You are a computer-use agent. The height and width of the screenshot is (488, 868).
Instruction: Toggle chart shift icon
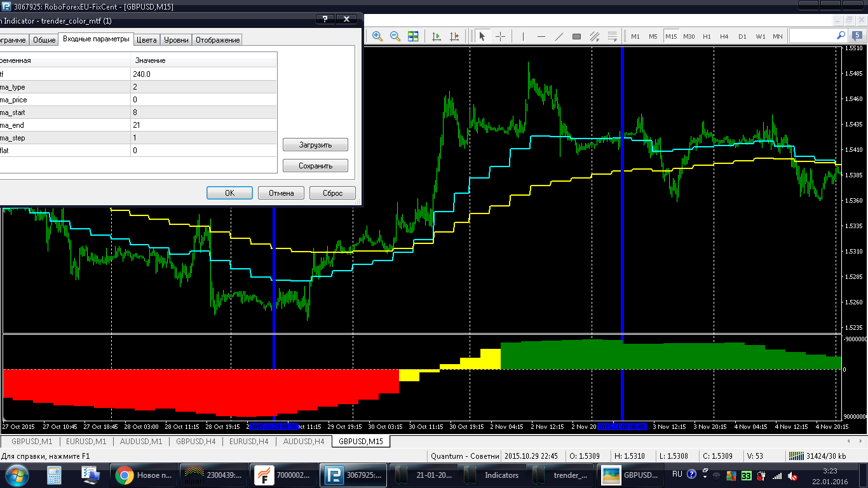pyautogui.click(x=454, y=36)
